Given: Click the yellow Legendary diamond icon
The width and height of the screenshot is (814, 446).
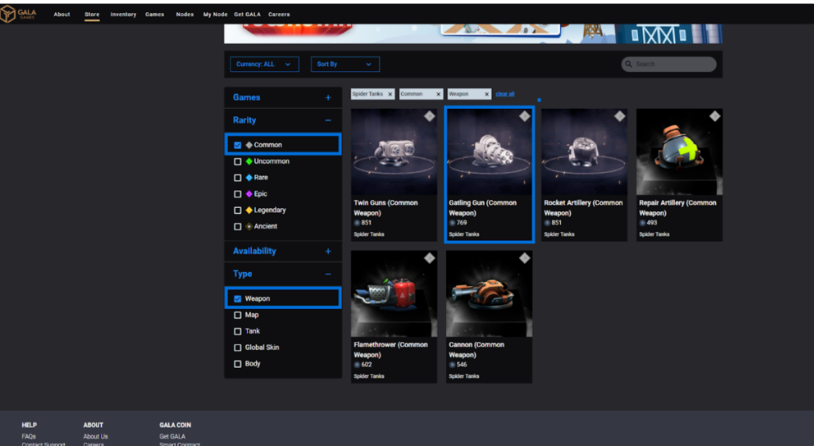Looking at the screenshot, I should coord(249,210).
